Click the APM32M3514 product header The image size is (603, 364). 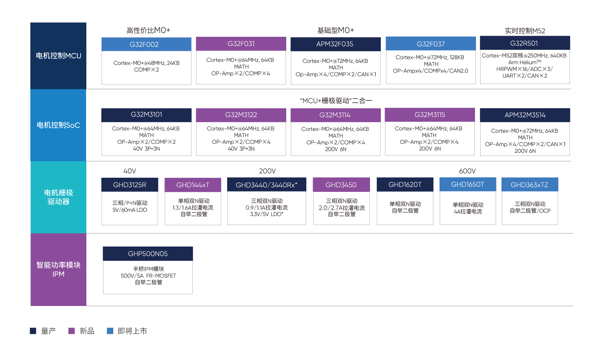525,115
